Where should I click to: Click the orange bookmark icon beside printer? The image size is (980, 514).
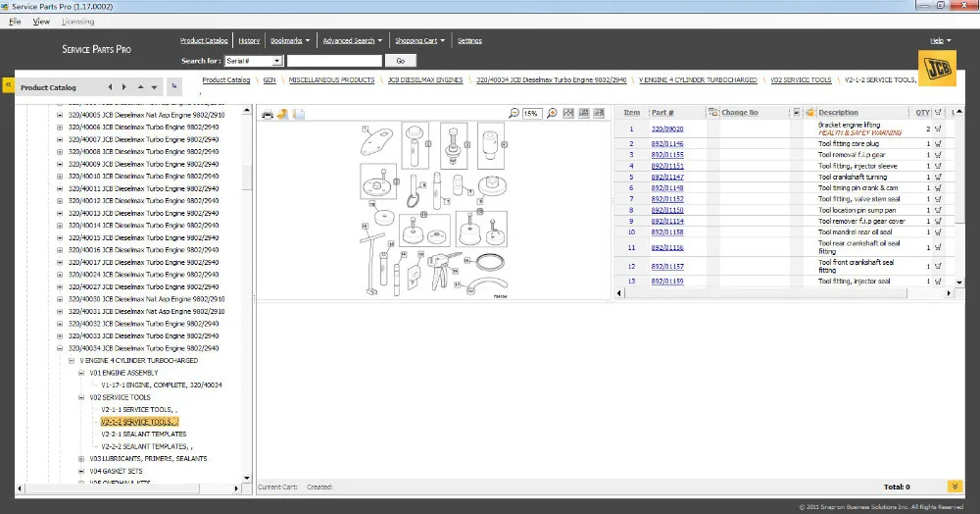coord(282,114)
